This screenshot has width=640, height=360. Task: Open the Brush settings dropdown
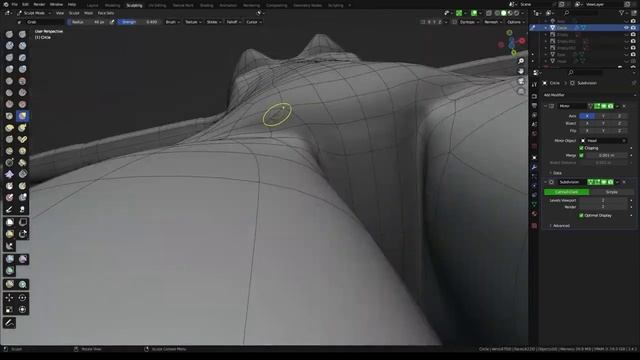click(172, 22)
